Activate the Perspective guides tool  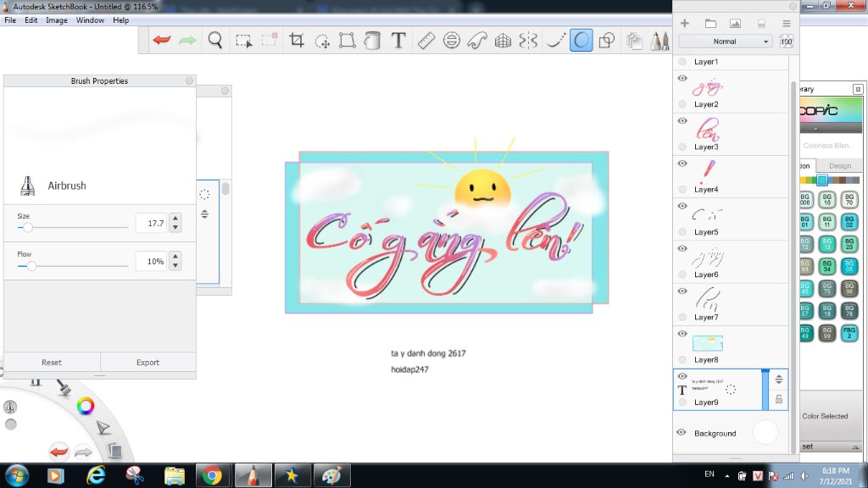pos(503,41)
